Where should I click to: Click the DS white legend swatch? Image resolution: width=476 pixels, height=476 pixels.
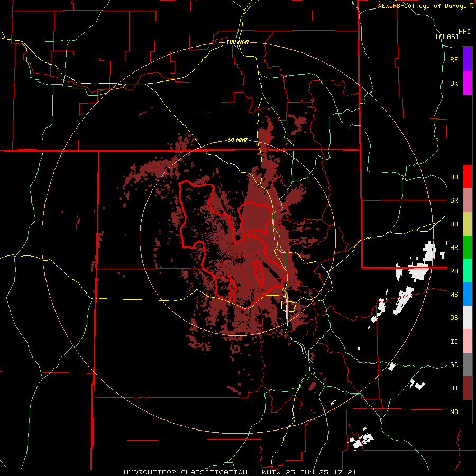tap(467, 317)
